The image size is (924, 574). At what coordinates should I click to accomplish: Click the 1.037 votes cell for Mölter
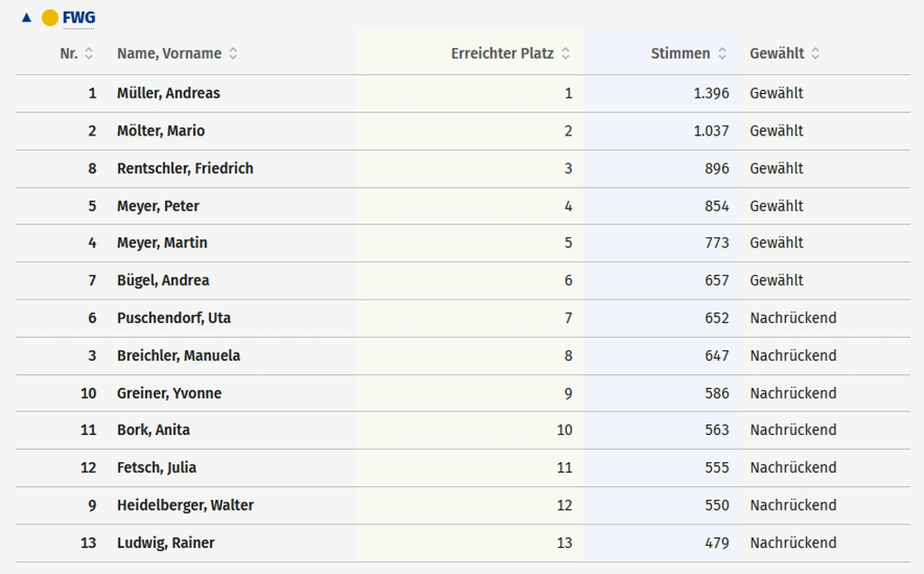pos(711,131)
